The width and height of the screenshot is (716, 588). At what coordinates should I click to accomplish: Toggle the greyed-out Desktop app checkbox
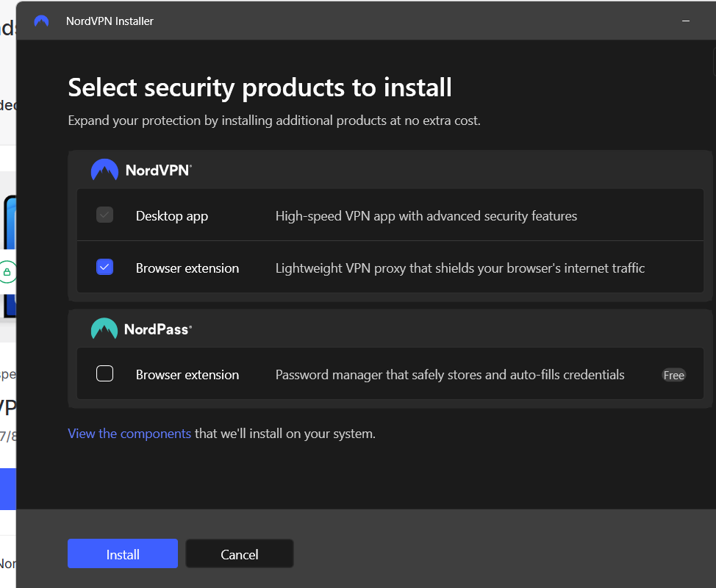(x=105, y=215)
